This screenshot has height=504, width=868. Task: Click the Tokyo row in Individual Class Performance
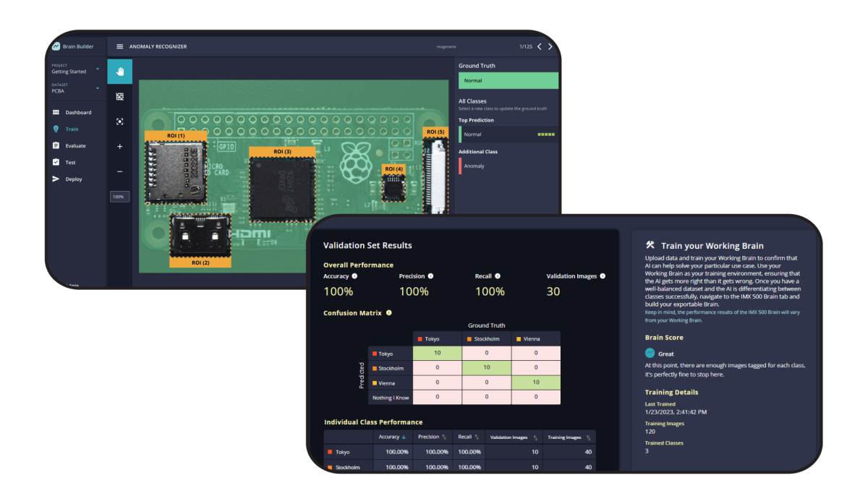point(461,452)
